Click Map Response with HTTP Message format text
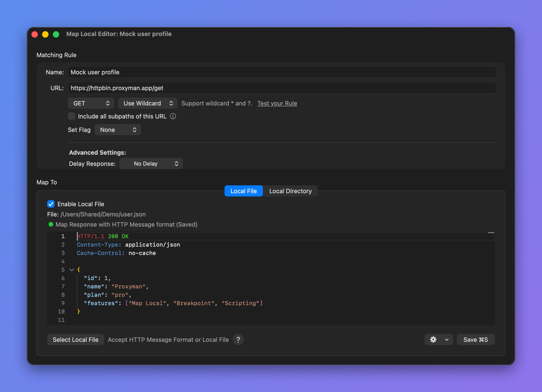Viewport: 542px width, 392px height. coord(126,224)
